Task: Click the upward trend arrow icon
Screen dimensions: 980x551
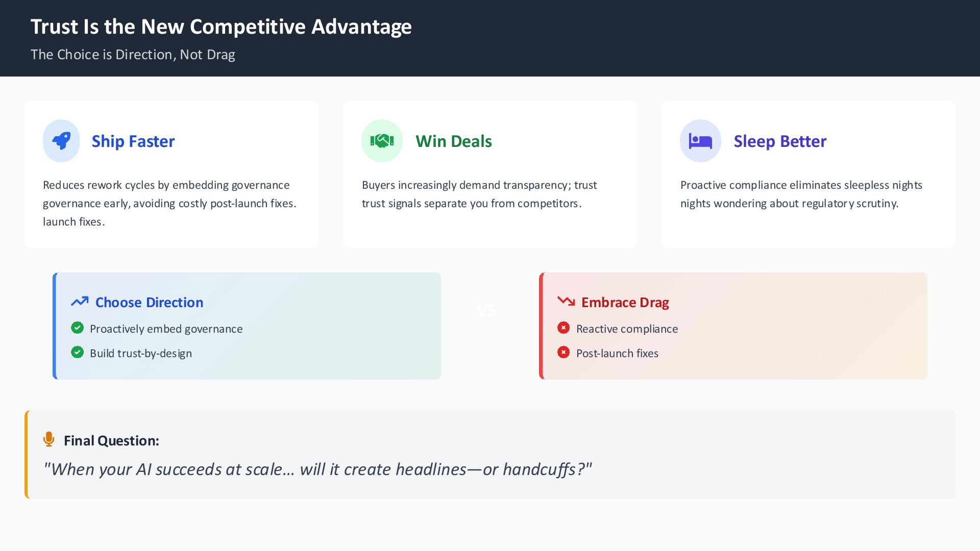Action: [80, 302]
